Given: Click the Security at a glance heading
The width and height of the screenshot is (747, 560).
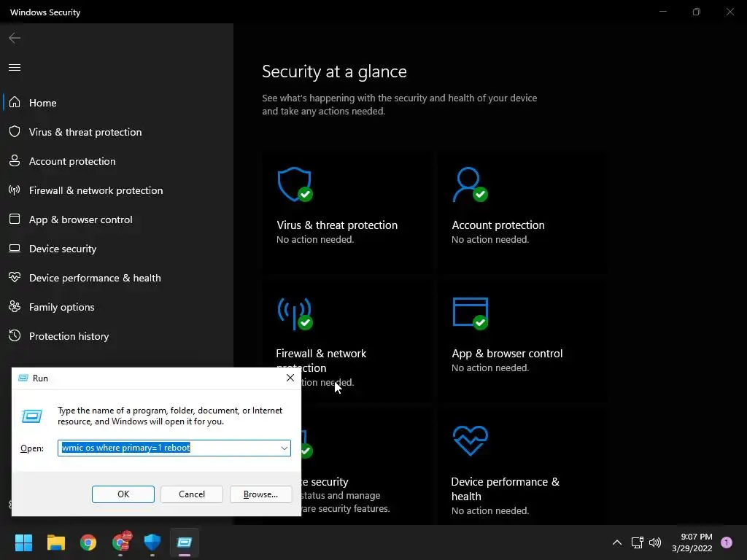Looking at the screenshot, I should coord(334,71).
